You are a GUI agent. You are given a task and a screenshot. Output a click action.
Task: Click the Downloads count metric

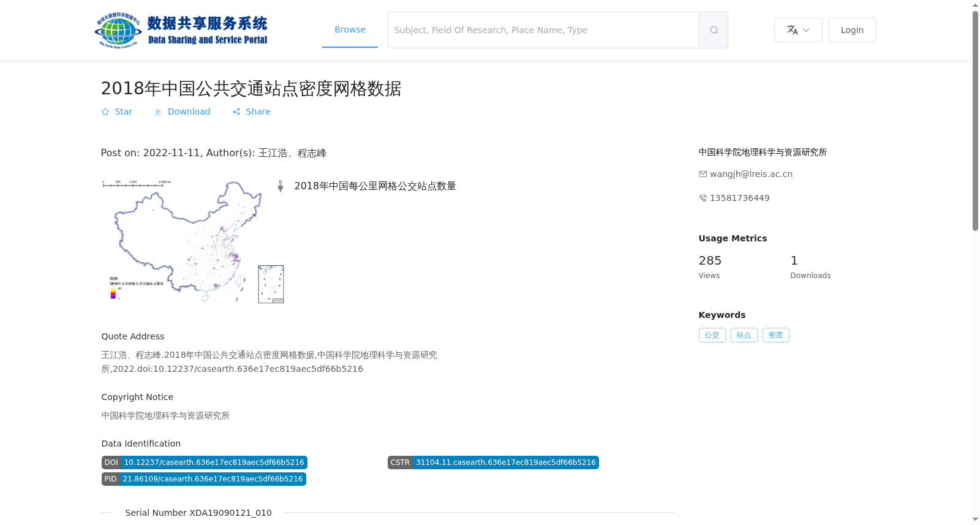(x=810, y=267)
